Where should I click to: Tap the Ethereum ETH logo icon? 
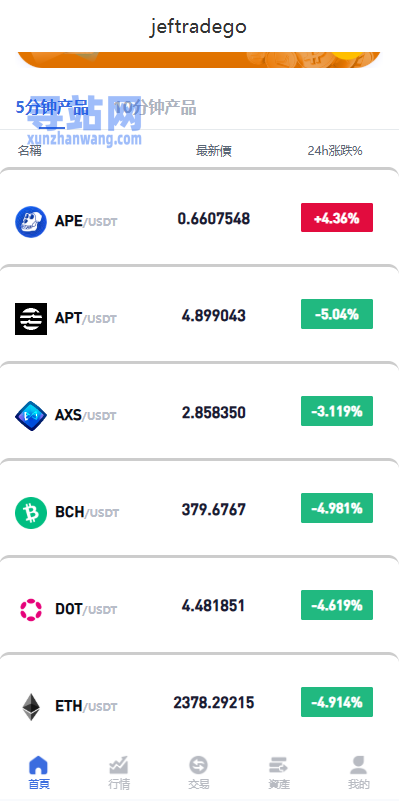(x=31, y=707)
